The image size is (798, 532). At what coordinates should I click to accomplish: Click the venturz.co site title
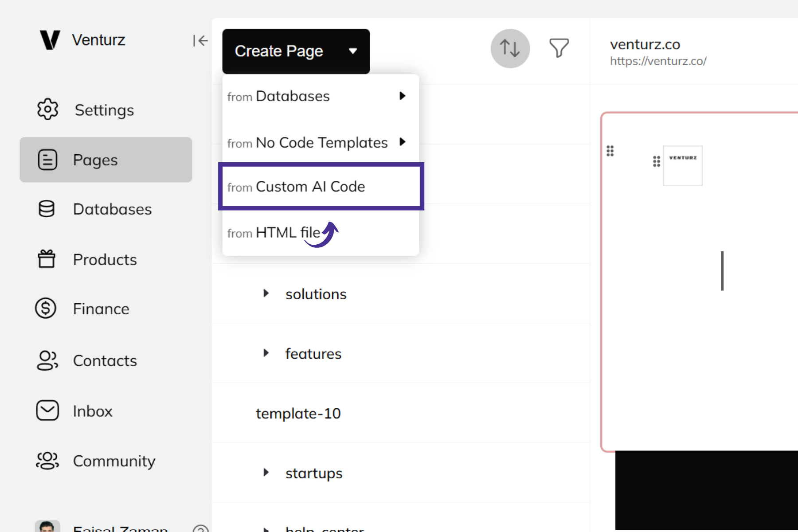click(645, 44)
